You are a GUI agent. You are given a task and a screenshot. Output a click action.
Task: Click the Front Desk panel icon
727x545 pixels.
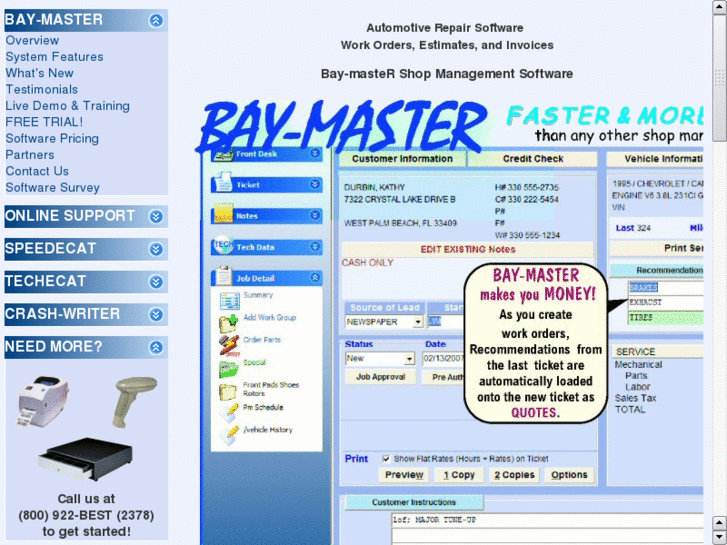(x=223, y=154)
